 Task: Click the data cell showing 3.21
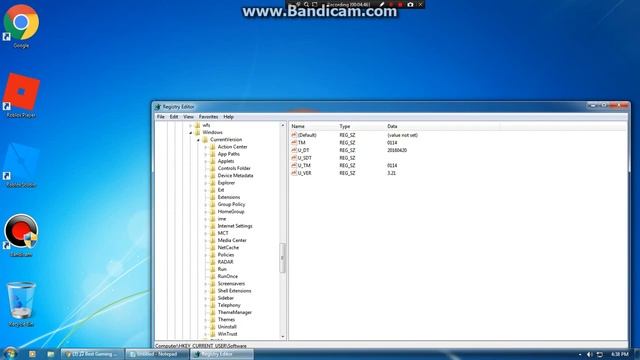pyautogui.click(x=391, y=173)
